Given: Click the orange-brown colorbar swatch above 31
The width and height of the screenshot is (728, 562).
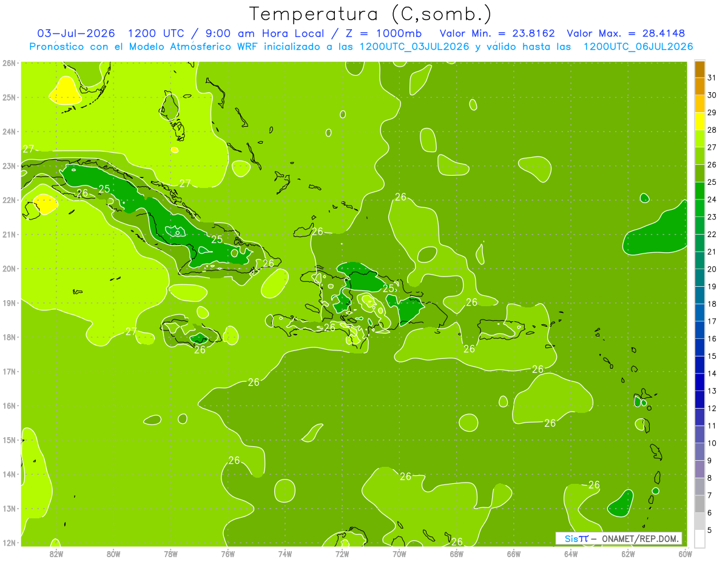Looking at the screenshot, I should pyautogui.click(x=699, y=70).
